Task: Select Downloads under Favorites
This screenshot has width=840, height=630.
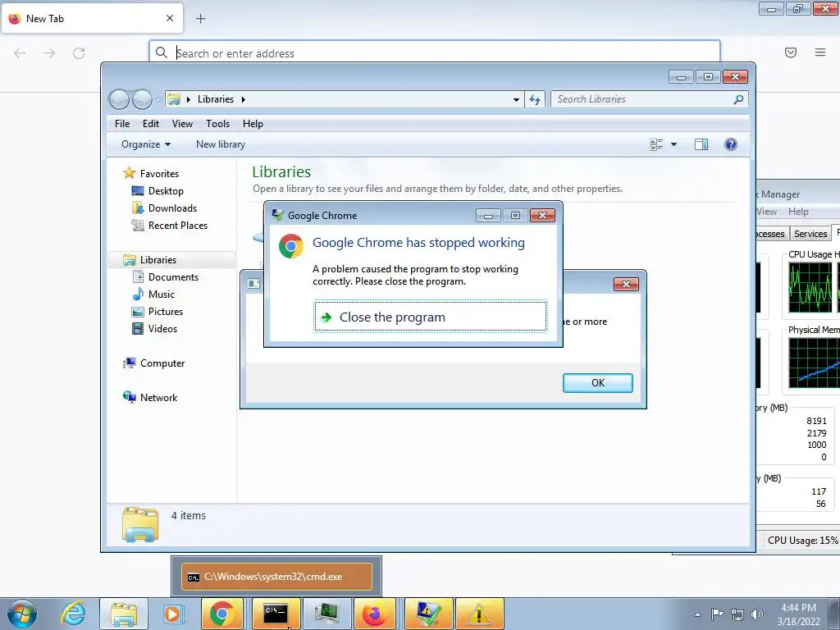Action: coord(172,208)
